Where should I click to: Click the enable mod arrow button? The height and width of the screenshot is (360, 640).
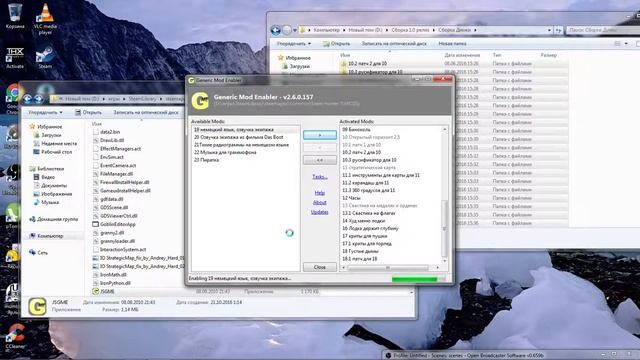click(x=320, y=135)
